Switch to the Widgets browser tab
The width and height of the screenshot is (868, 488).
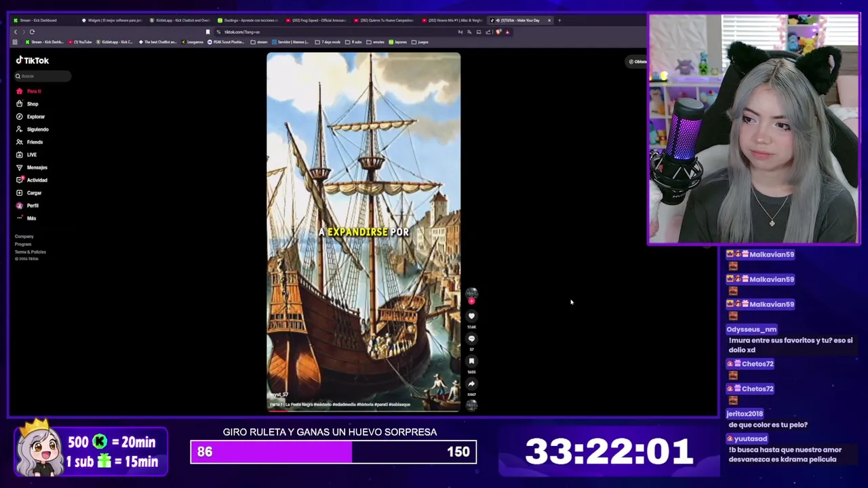pos(111,20)
